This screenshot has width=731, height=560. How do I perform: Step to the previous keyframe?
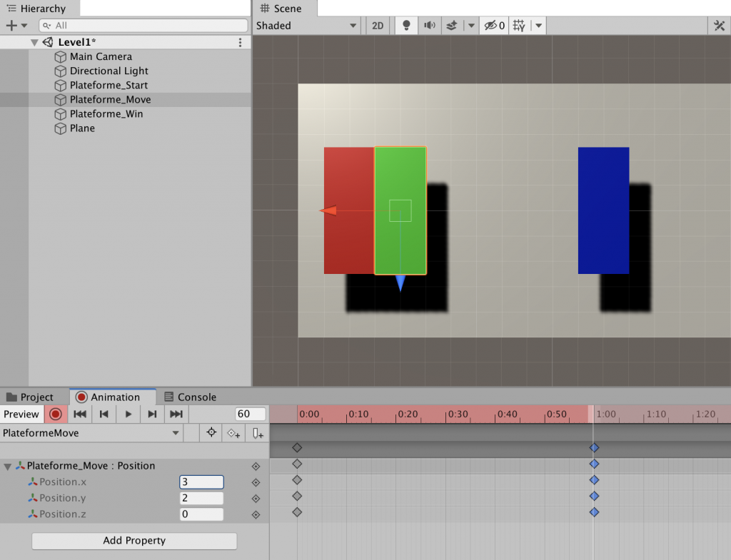click(x=104, y=414)
